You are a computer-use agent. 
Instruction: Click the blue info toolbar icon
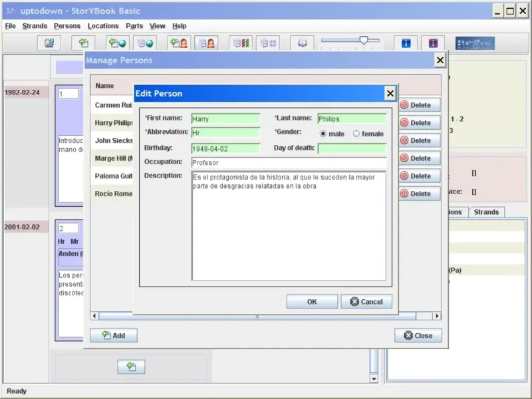pyautogui.click(x=406, y=43)
